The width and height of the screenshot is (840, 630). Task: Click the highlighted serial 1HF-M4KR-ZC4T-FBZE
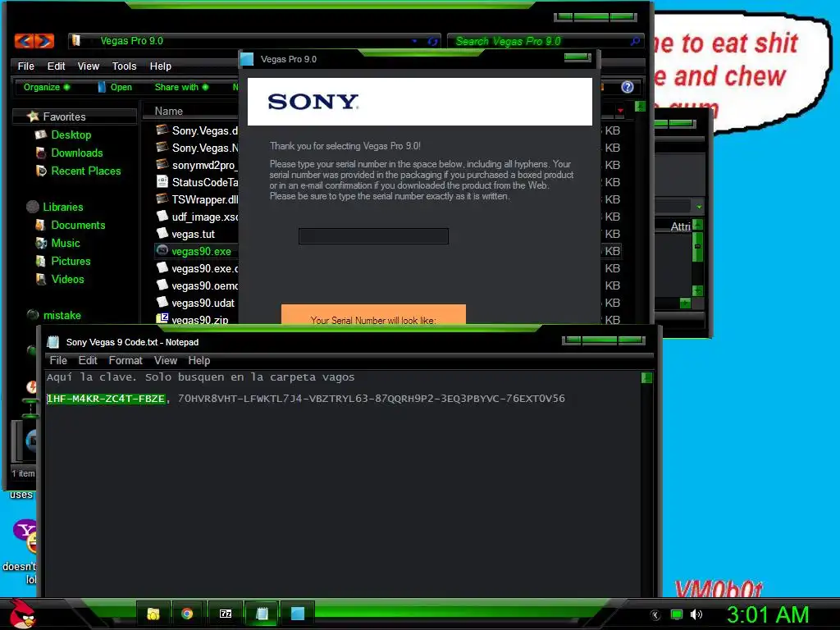tap(106, 399)
